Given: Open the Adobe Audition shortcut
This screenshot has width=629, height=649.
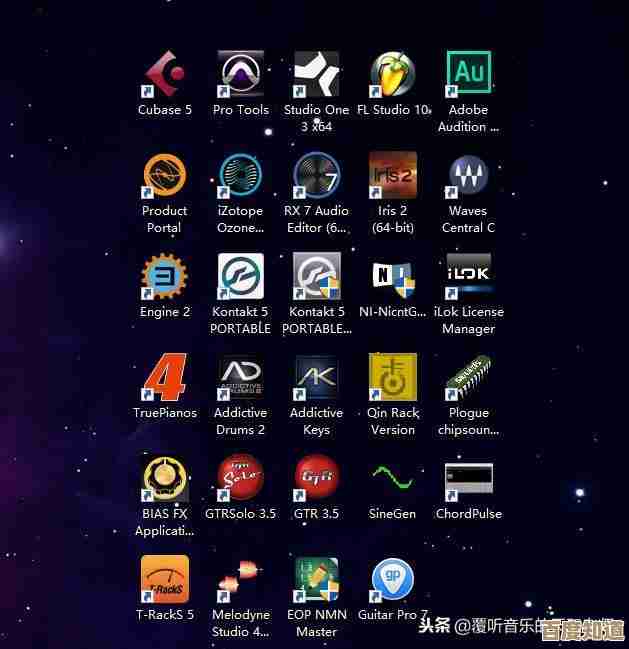Looking at the screenshot, I should [x=468, y=74].
